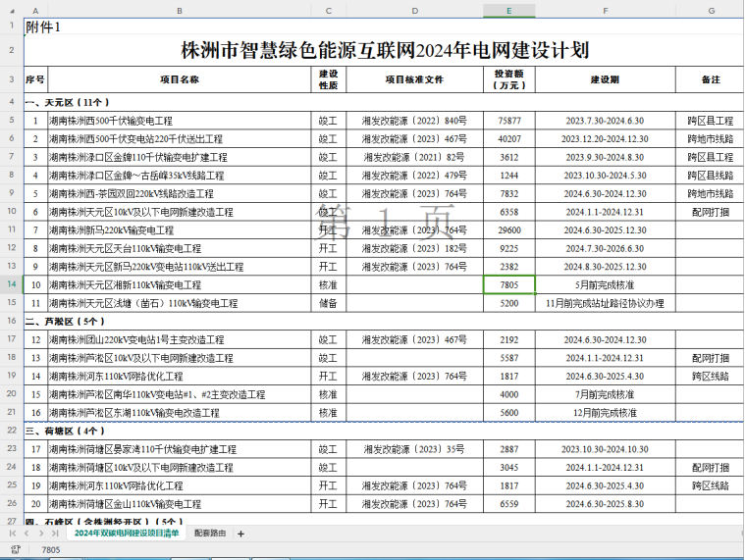Screen dimensions: 745x560
Task: Click the status bar icon beside 7805
Action: point(16,550)
